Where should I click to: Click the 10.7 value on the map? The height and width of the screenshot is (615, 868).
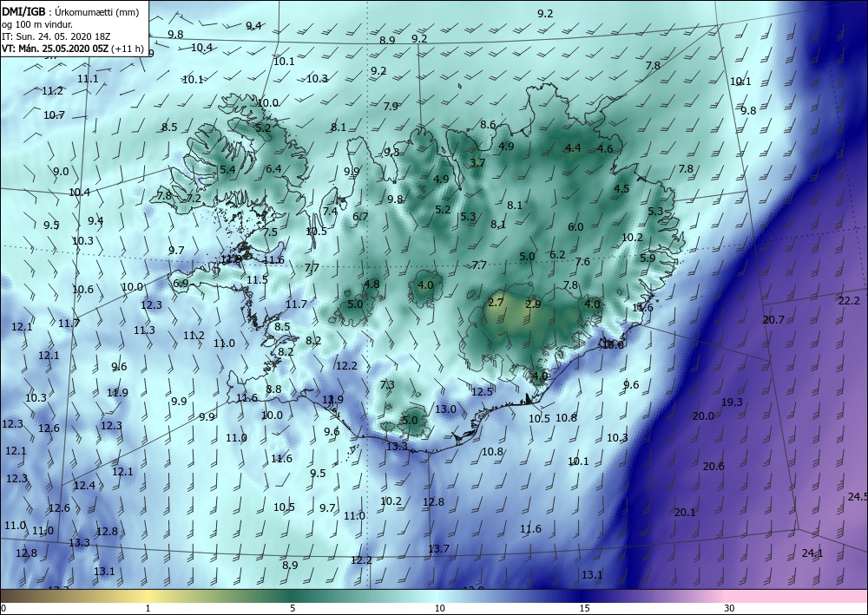point(54,115)
